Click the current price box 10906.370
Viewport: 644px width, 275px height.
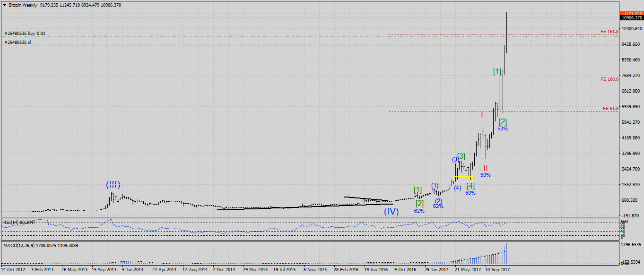point(631,17)
